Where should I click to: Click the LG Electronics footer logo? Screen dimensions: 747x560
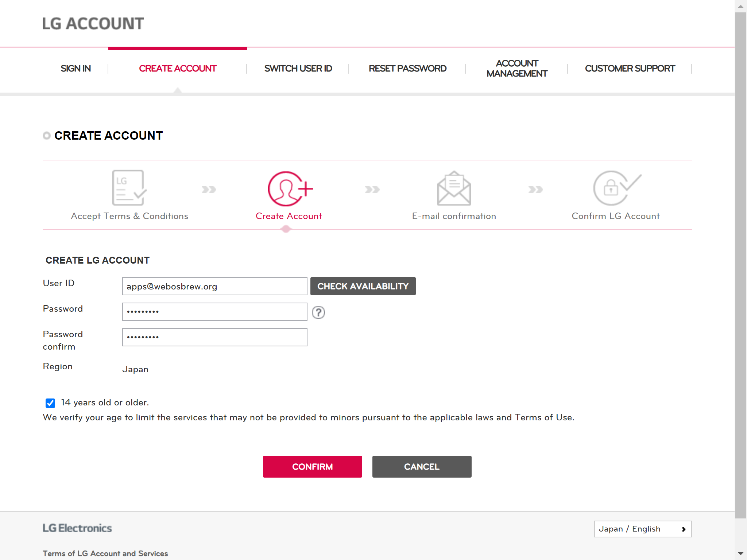[x=77, y=528]
